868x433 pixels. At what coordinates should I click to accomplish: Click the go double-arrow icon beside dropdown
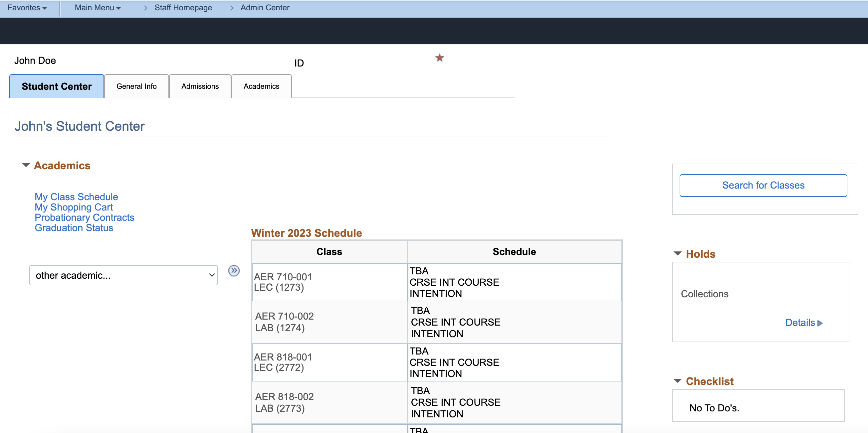pos(234,271)
